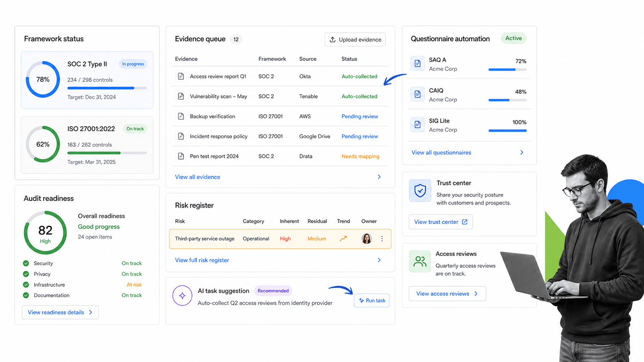Open the three-dot menu for Third-party service outage
The width and height of the screenshot is (644, 362).
pos(382,239)
